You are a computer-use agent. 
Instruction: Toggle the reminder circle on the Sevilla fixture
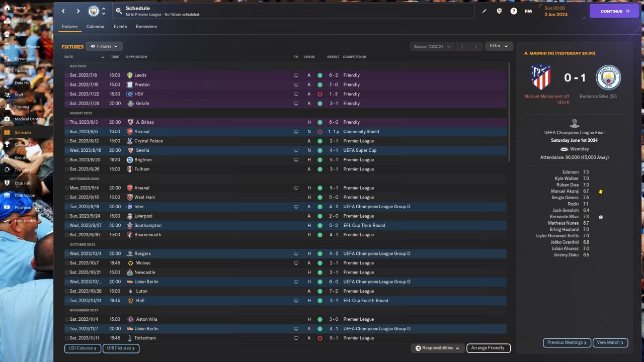67,150
